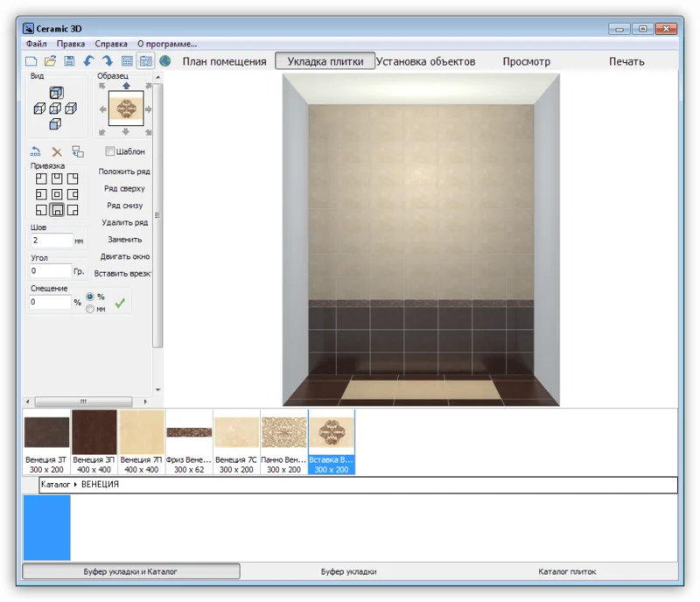The height and width of the screenshot is (602, 700).
Task: Open the Правка menu
Action: coord(71,44)
